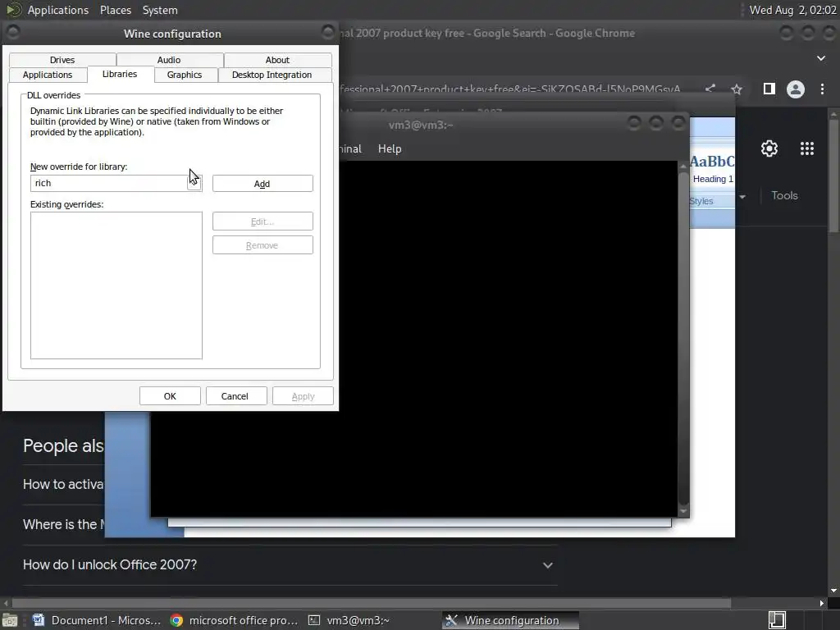Image resolution: width=840 pixels, height=630 pixels.
Task: Click the terminal's vertical scrollbar
Action: [683, 337]
